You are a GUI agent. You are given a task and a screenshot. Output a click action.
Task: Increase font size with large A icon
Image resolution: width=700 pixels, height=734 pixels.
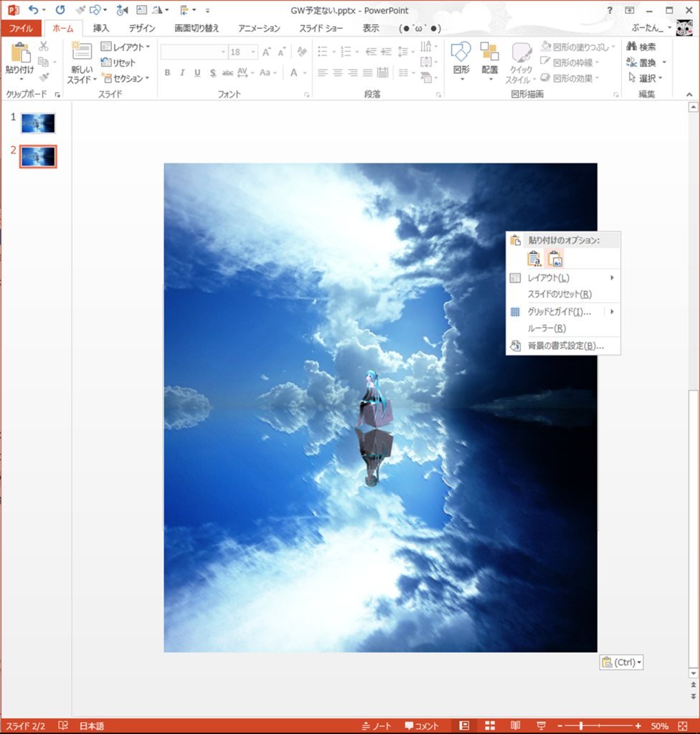(x=266, y=52)
